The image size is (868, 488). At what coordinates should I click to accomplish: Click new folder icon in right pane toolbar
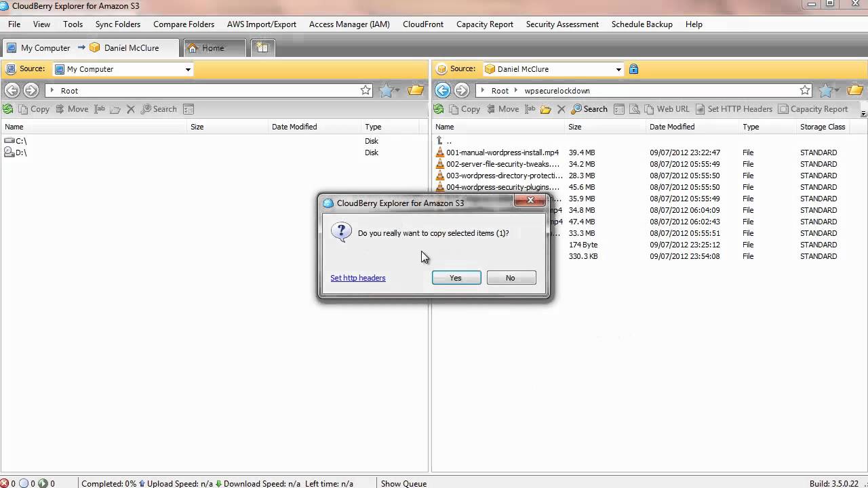546,109
